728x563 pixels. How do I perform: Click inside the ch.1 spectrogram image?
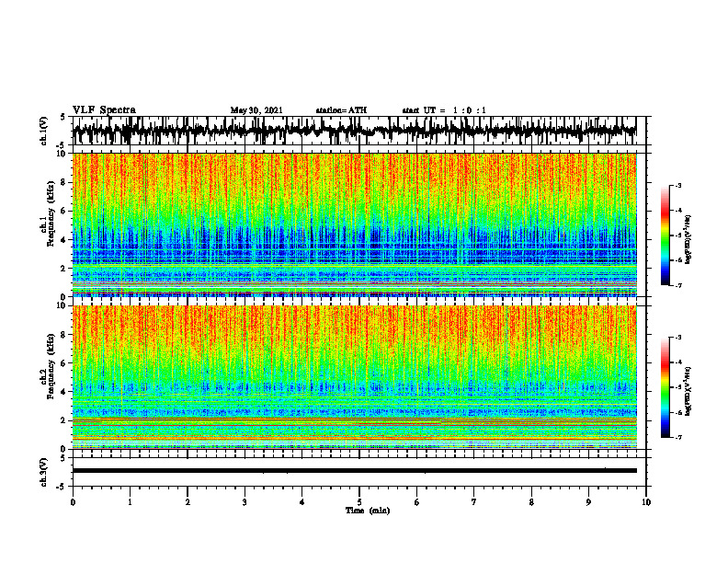[354, 224]
